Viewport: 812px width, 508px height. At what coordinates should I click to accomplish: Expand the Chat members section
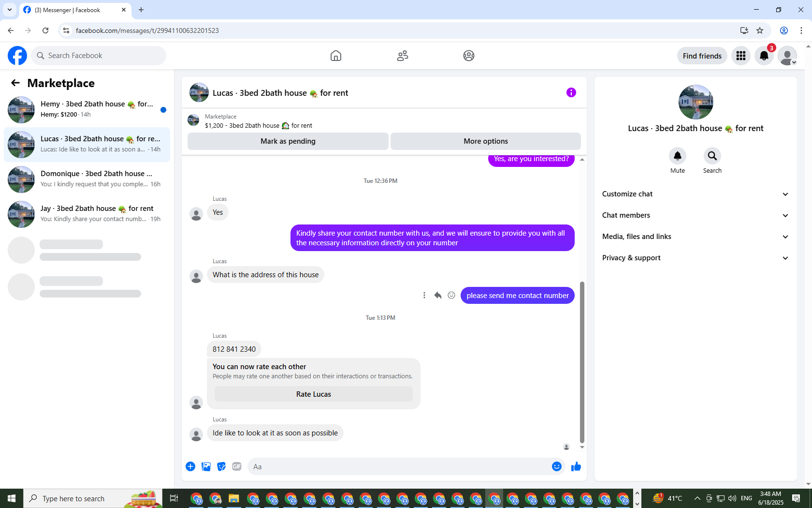[696, 215]
